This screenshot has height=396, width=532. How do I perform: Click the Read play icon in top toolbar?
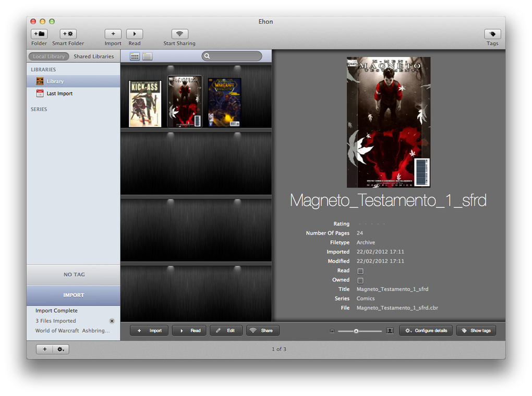(x=135, y=34)
